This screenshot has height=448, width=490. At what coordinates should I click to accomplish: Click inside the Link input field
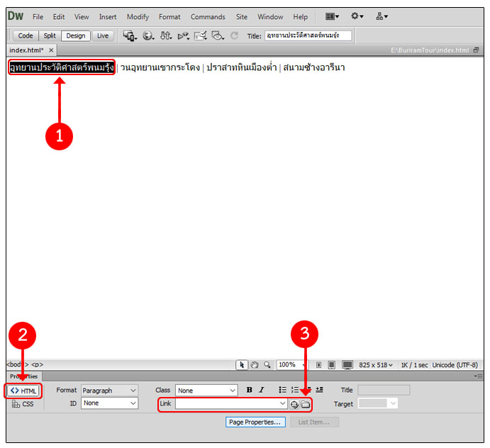point(227,404)
